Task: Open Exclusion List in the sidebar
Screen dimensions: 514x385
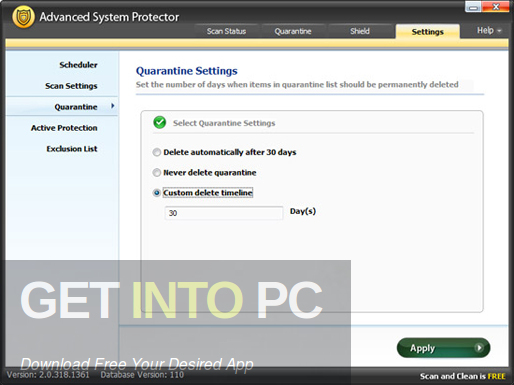Action: point(72,149)
